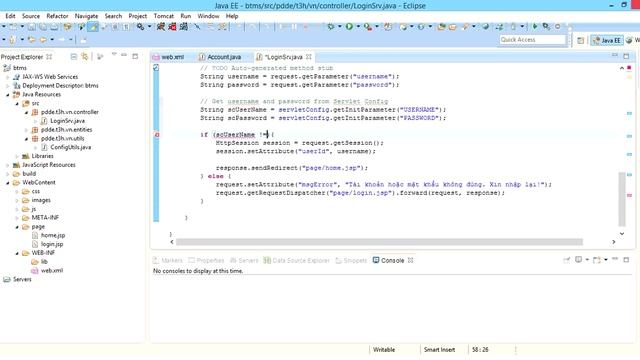Click the Print toolbar icon
Screen dimensions: 640x360
(x=54, y=27)
